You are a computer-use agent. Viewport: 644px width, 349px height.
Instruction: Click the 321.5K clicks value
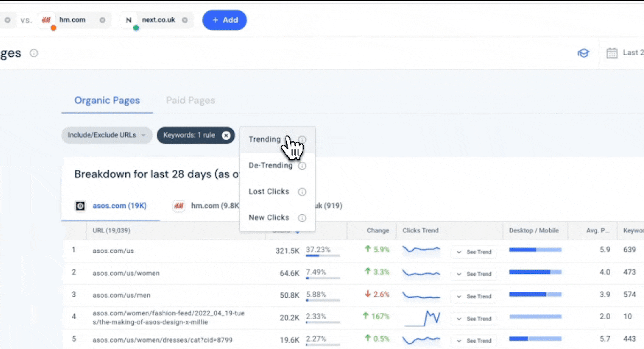pyautogui.click(x=287, y=251)
